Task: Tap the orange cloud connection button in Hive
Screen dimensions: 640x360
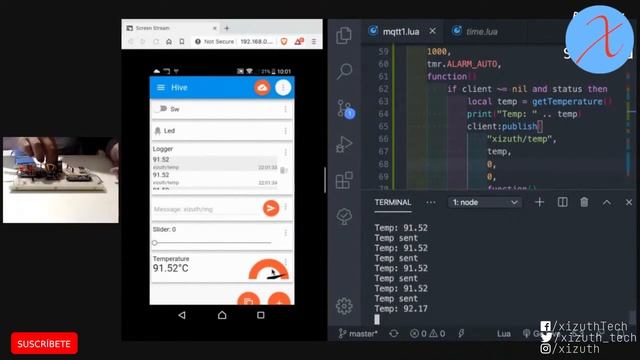Action: coord(262,87)
